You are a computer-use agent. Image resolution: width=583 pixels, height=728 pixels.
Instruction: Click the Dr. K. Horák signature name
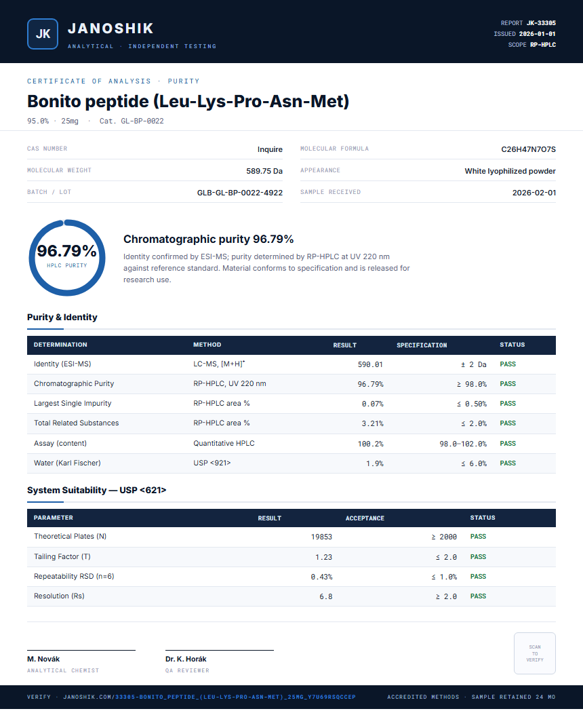click(x=186, y=659)
